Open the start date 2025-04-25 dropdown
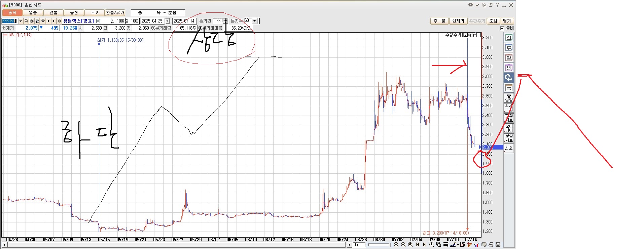The image size is (644, 249). [167, 21]
